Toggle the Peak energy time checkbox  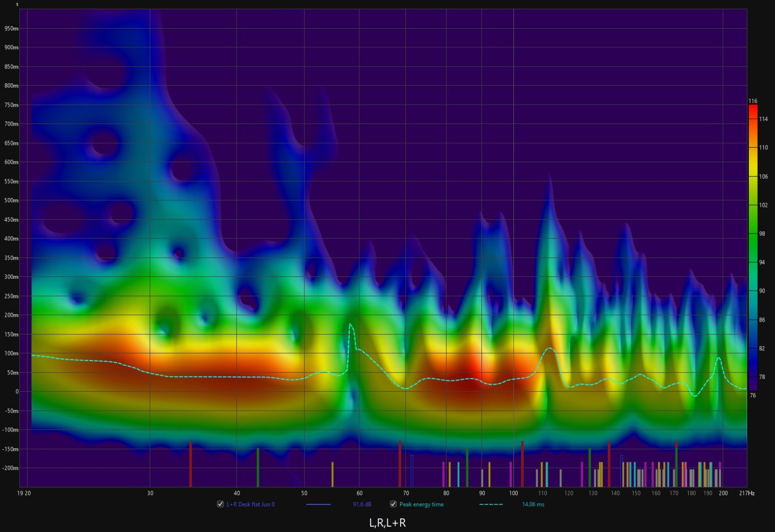[393, 504]
